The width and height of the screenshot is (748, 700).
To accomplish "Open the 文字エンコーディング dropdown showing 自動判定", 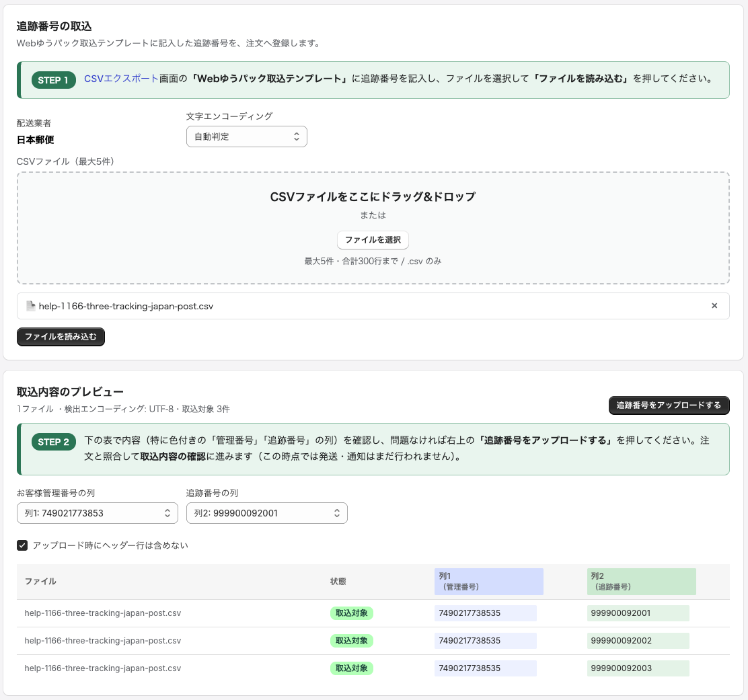I will (x=247, y=137).
